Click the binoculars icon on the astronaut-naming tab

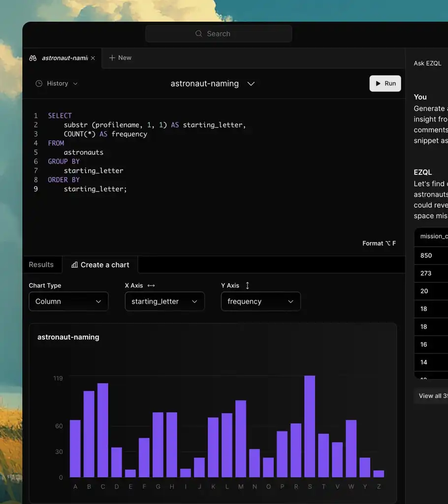[x=33, y=58]
